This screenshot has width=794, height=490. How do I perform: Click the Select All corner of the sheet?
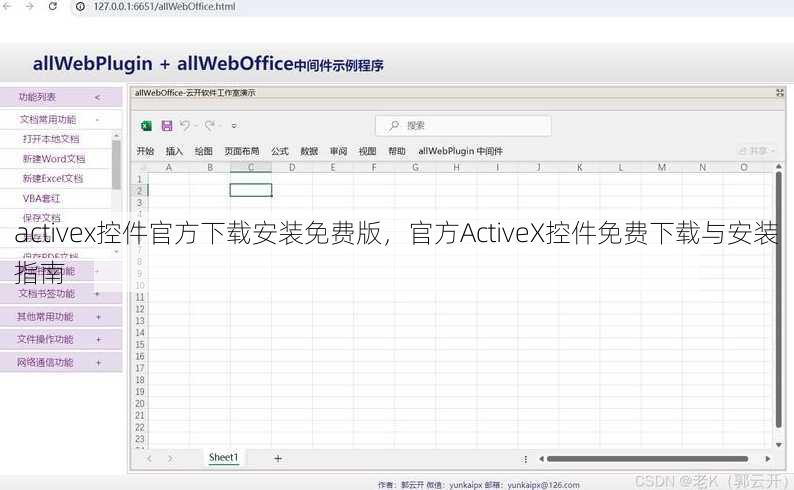coord(140,167)
